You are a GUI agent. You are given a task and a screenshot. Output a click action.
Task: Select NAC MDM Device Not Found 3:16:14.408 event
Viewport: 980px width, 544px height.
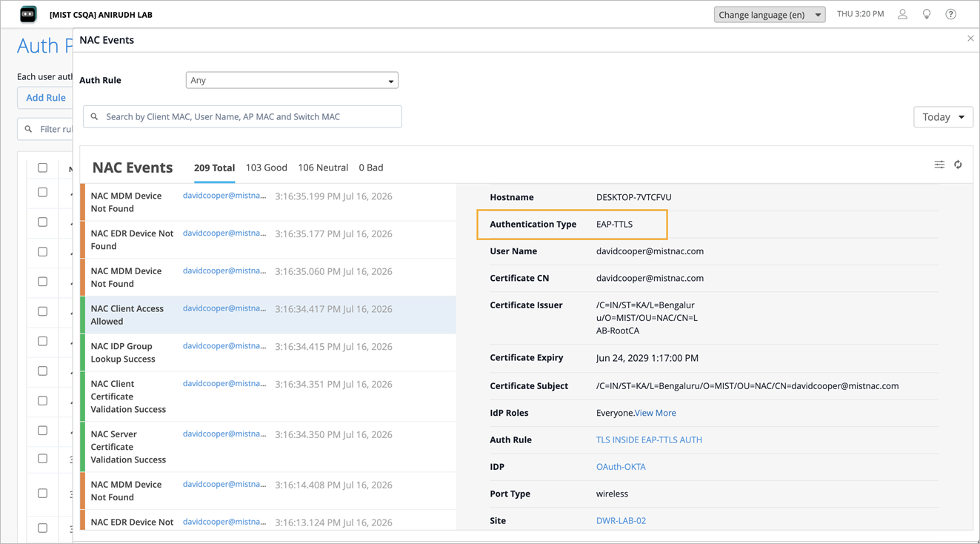tap(268, 491)
